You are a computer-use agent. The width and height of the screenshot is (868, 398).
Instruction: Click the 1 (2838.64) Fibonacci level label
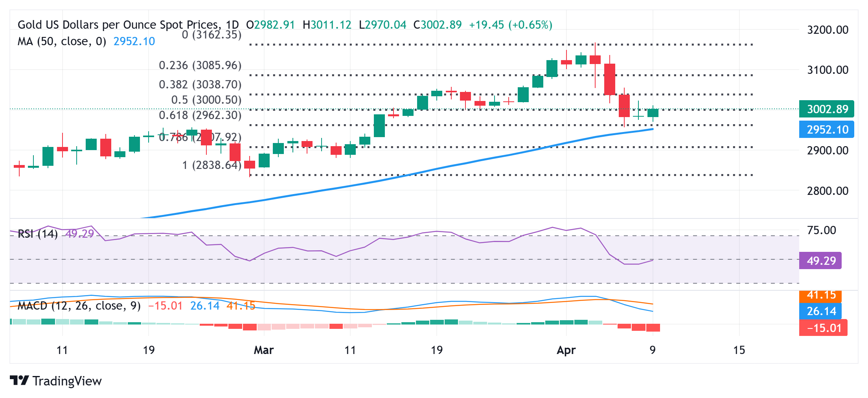pyautogui.click(x=211, y=165)
